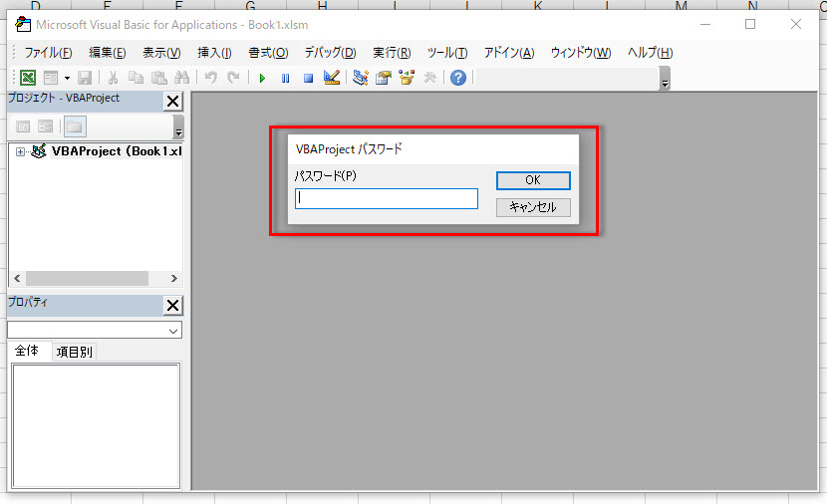Viewport: 827px width, 504px height.
Task: Click the Break pause icon
Action: click(x=285, y=79)
